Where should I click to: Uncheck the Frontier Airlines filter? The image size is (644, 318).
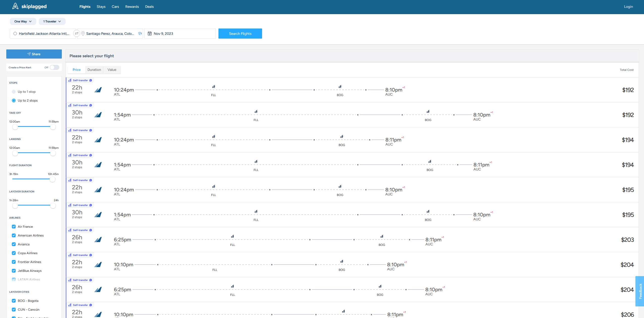14,262
